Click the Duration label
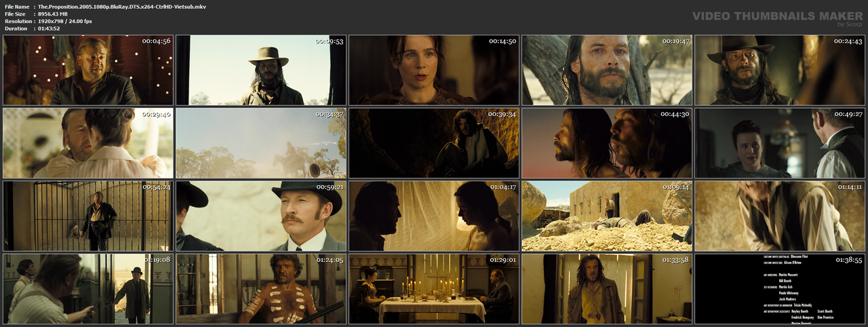Screen dimensions: 868x327 point(16,28)
